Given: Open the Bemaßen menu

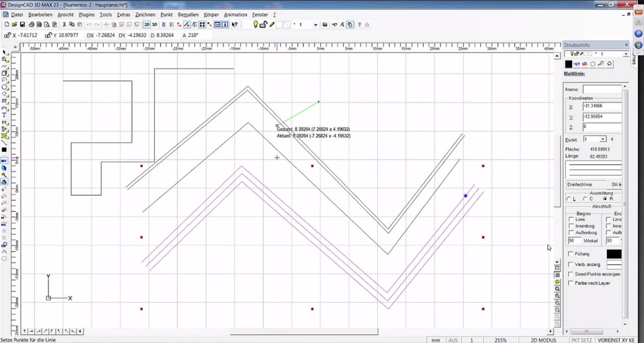Looking at the screenshot, I should pos(188,15).
